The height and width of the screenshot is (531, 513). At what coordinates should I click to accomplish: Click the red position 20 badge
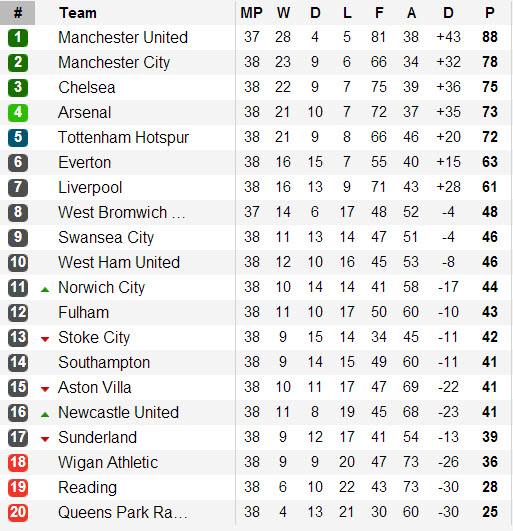pyautogui.click(x=18, y=513)
